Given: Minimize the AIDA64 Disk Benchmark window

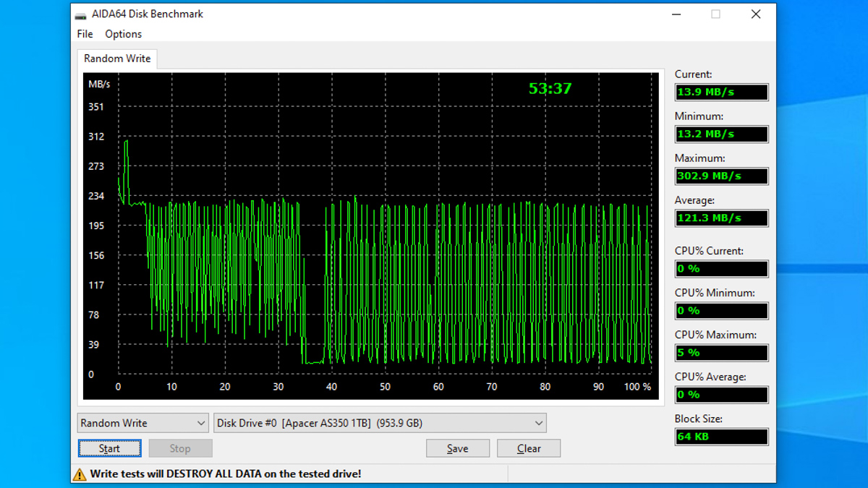Looking at the screenshot, I should (676, 14).
